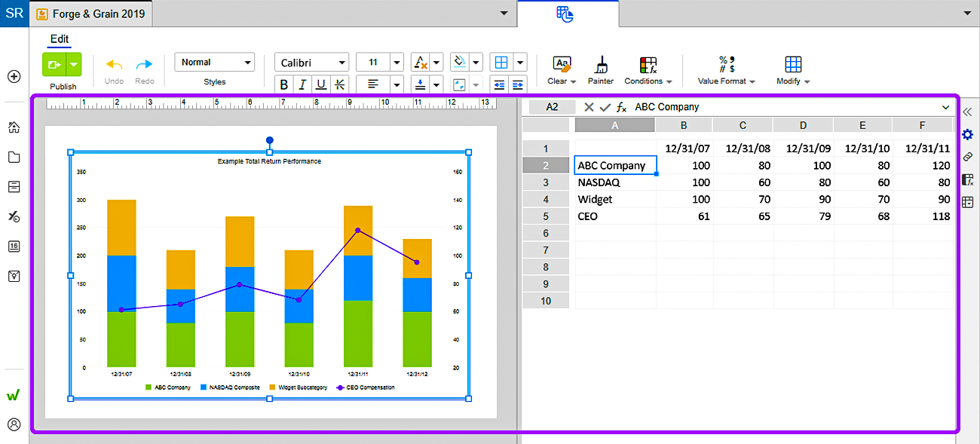Increase indent with the indent icon

pos(516,84)
